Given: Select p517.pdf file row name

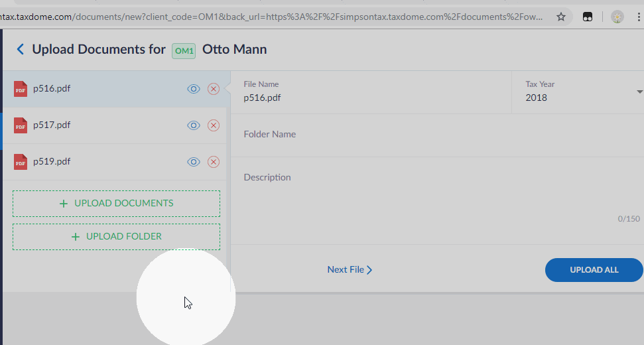Looking at the screenshot, I should point(52,125).
